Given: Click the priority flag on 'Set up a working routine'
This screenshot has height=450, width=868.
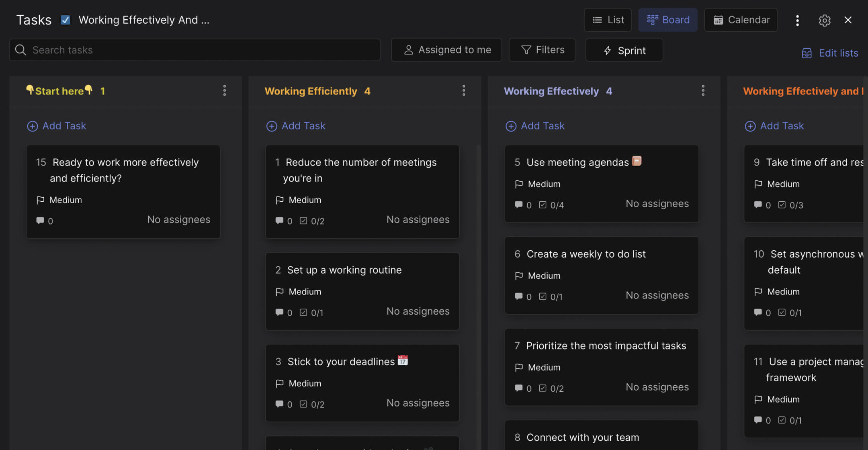Looking at the screenshot, I should click(x=280, y=292).
